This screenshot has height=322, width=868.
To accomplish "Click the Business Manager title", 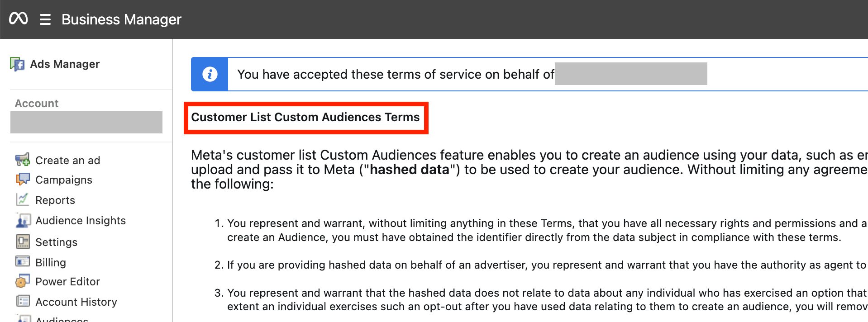I will (121, 19).
